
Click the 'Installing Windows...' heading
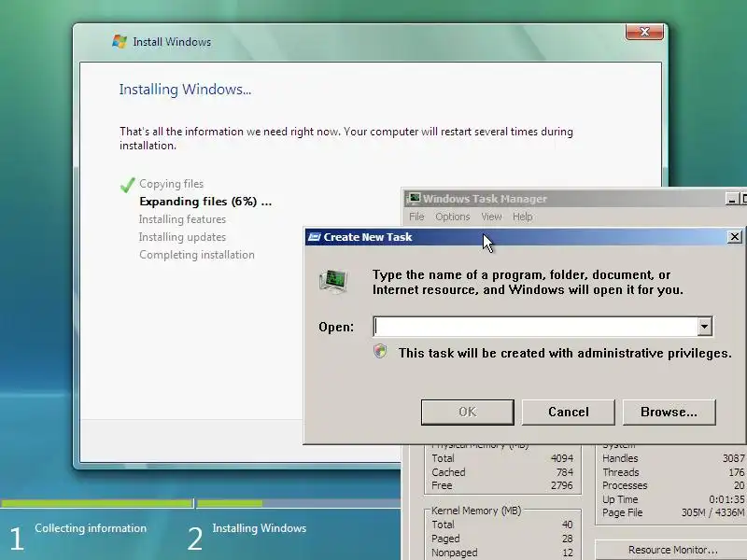point(185,90)
